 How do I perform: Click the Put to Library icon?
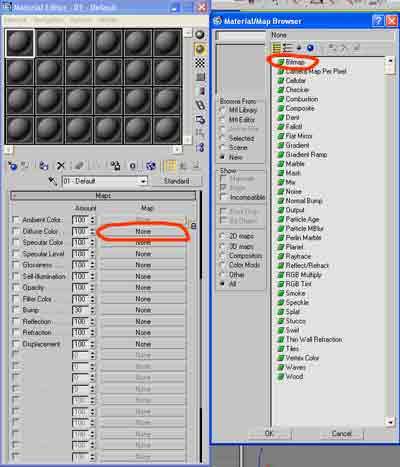point(115,166)
